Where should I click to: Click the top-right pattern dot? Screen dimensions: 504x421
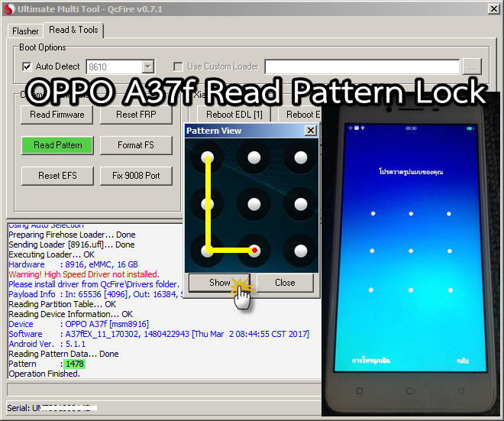click(301, 157)
